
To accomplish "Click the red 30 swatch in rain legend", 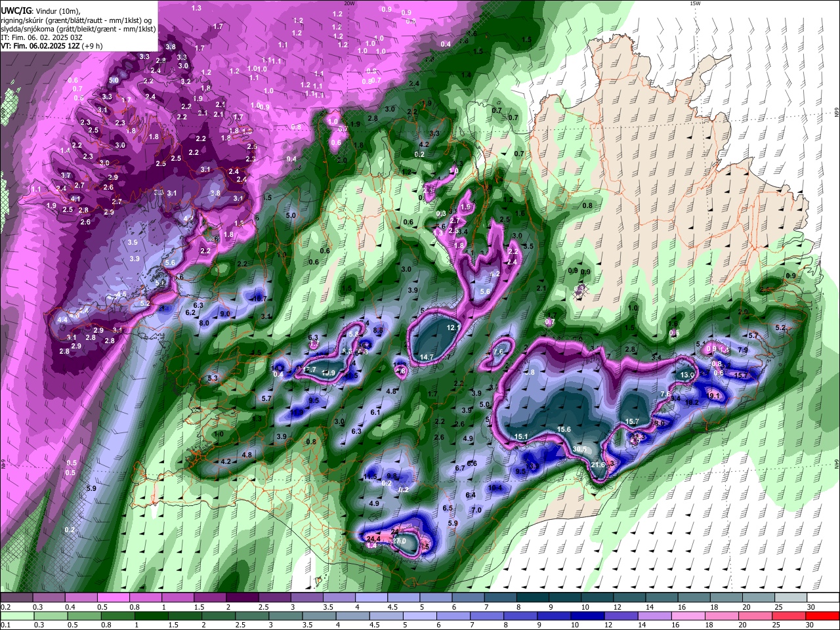I will click(822, 616).
